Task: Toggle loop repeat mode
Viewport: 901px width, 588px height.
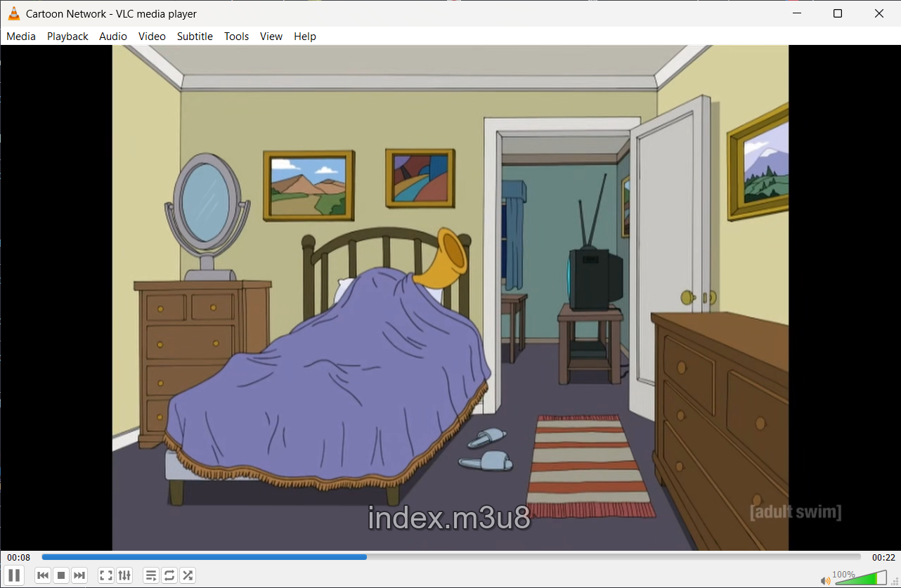Action: coord(169,576)
